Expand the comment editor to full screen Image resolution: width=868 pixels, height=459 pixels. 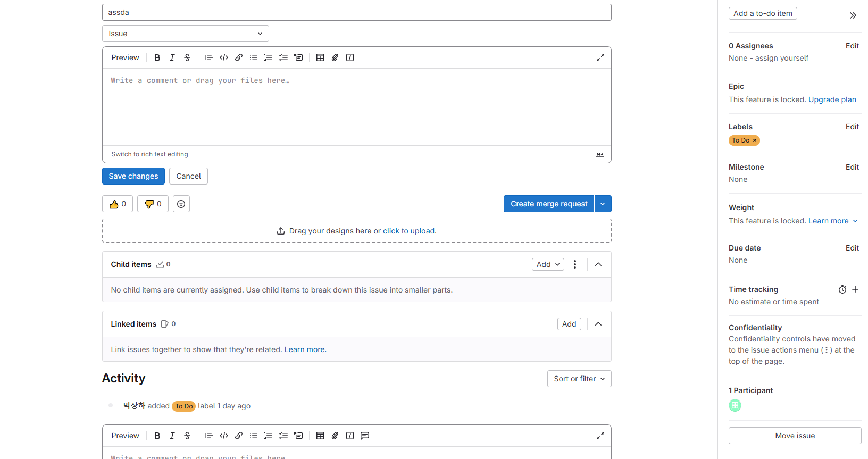tap(600, 436)
